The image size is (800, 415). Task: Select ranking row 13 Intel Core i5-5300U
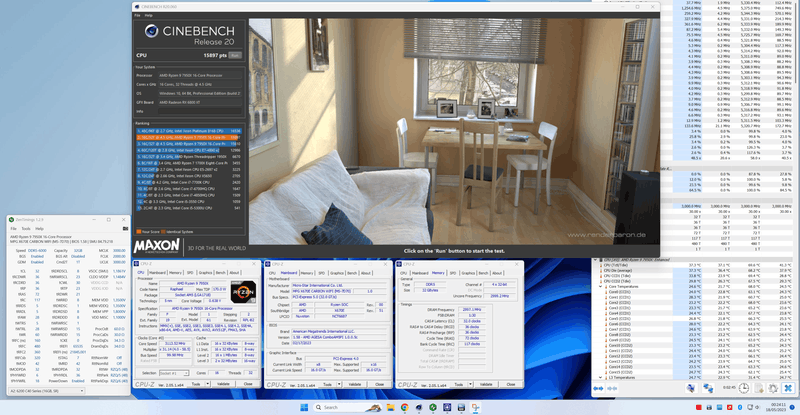coord(188,208)
